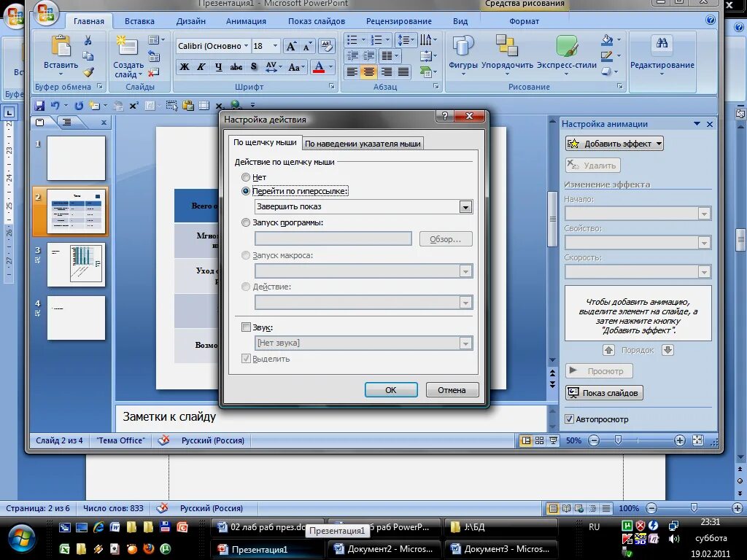Click OK in Настройка действия dialog

click(391, 390)
